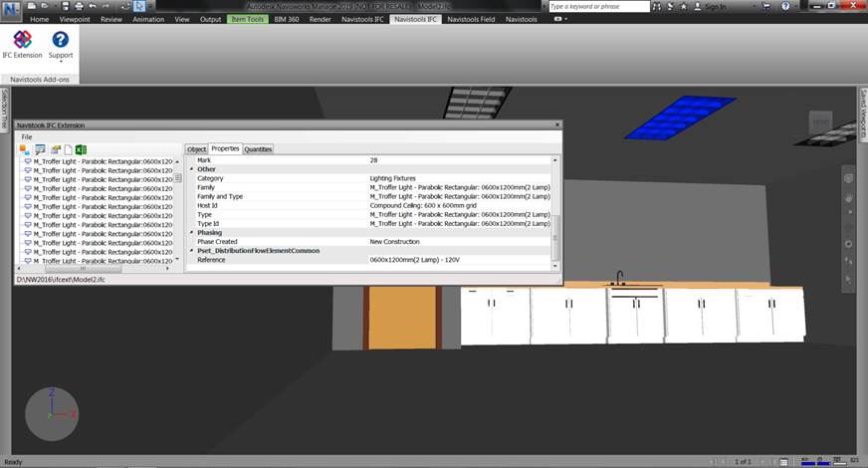Select the Properties tab
The image size is (868, 468).
[x=225, y=148]
